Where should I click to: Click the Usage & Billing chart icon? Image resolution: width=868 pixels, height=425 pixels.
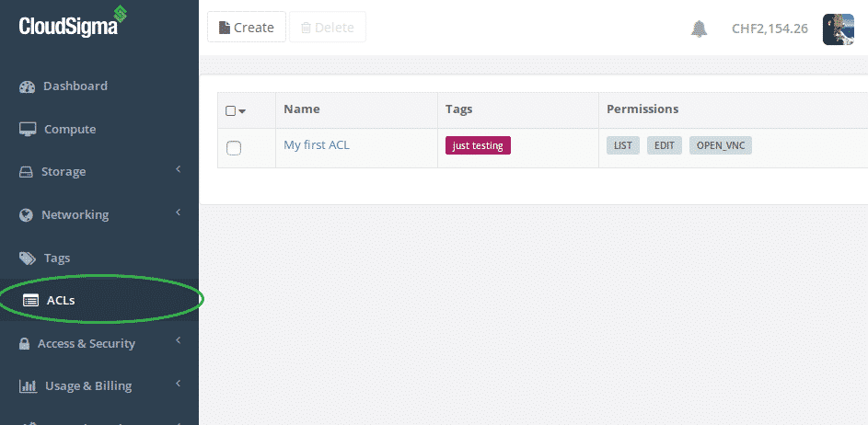[28, 385]
